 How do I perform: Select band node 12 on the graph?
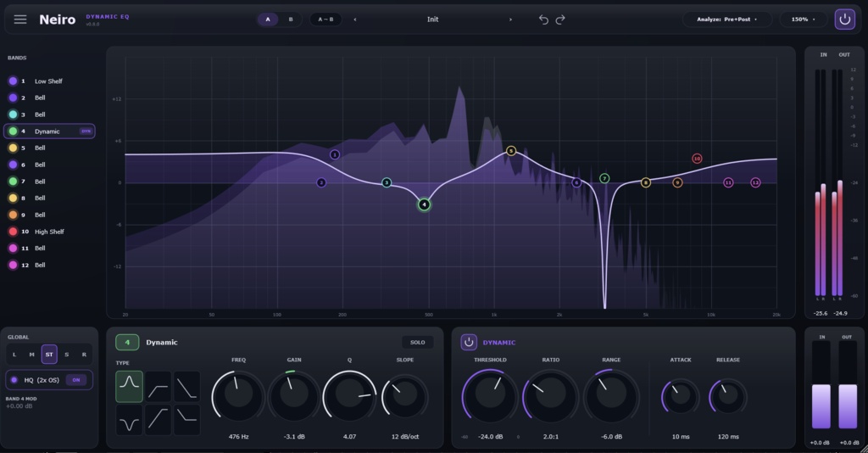click(755, 182)
